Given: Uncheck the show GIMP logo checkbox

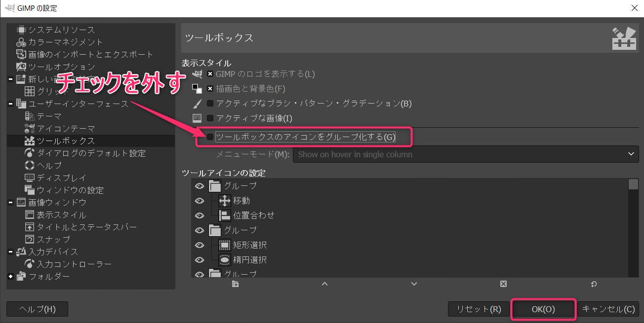Looking at the screenshot, I should pos(210,74).
